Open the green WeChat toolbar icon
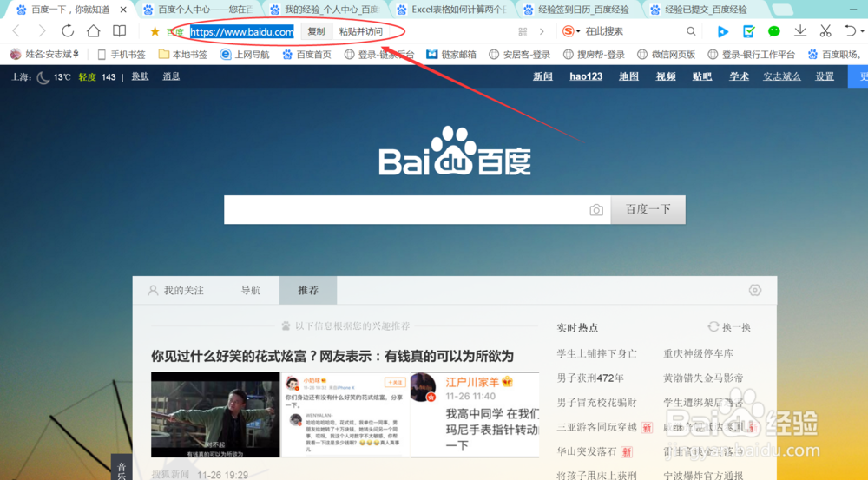This screenshot has width=868, height=480. coord(774,31)
